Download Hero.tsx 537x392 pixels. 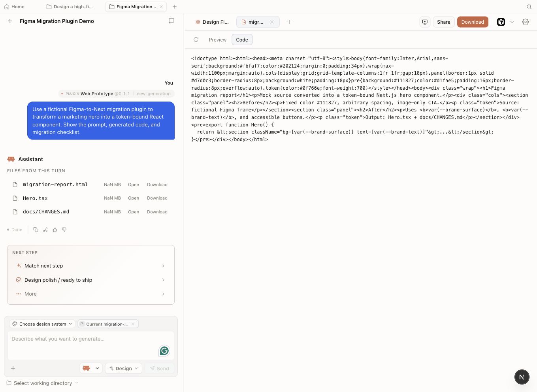[157, 198]
